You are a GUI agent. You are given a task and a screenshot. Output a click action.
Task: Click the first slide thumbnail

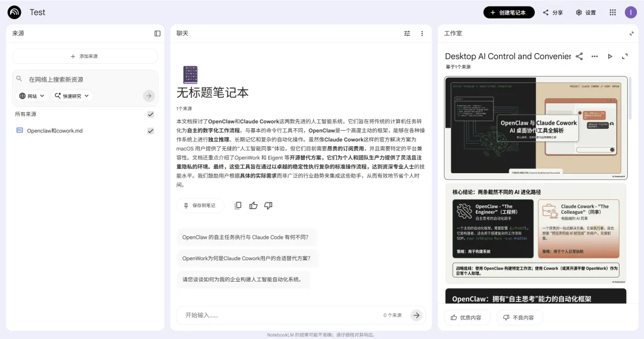(x=535, y=128)
